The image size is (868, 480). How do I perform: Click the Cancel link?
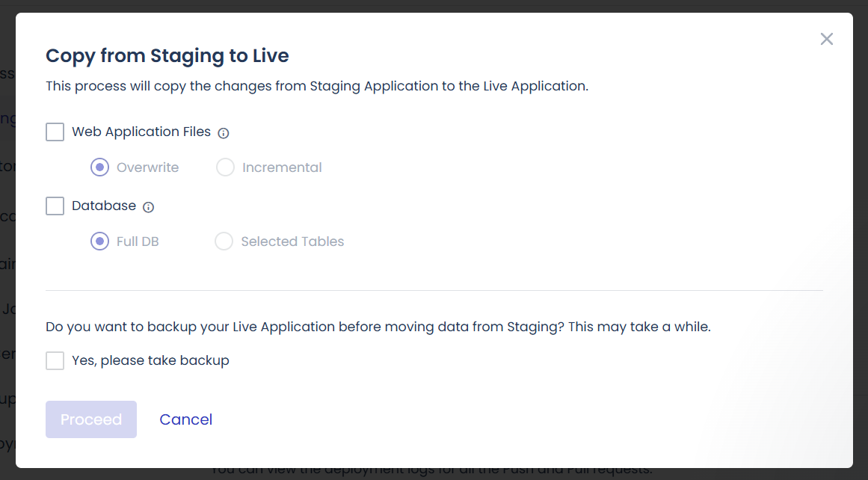tap(185, 419)
